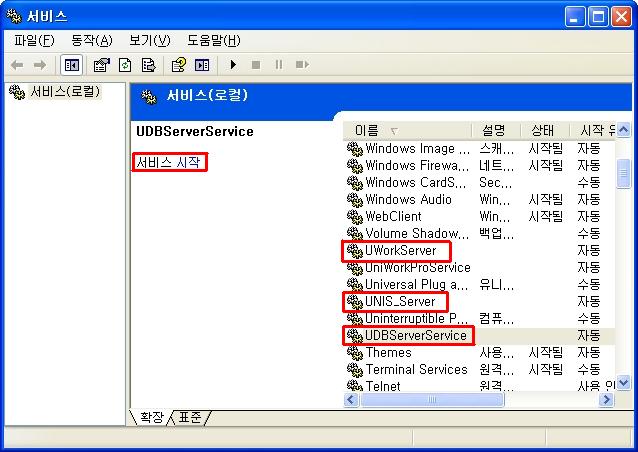This screenshot has height=452, width=638.
Task: Click the Start Service play button
Action: 233,65
